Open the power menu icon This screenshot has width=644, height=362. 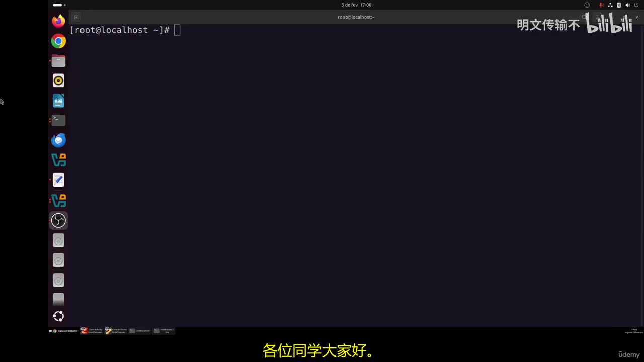[636, 5]
